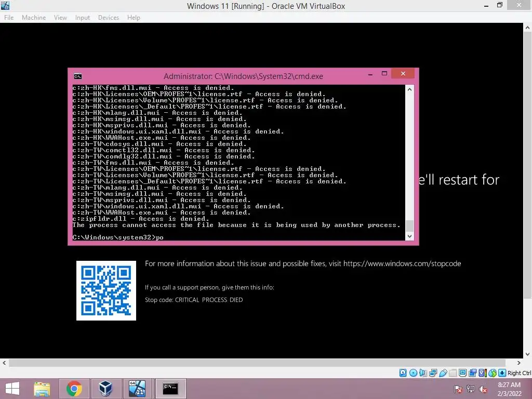Click the CRITICAL PROCESS DIED stop code text
This screenshot has width=532, height=399.
tap(209, 300)
